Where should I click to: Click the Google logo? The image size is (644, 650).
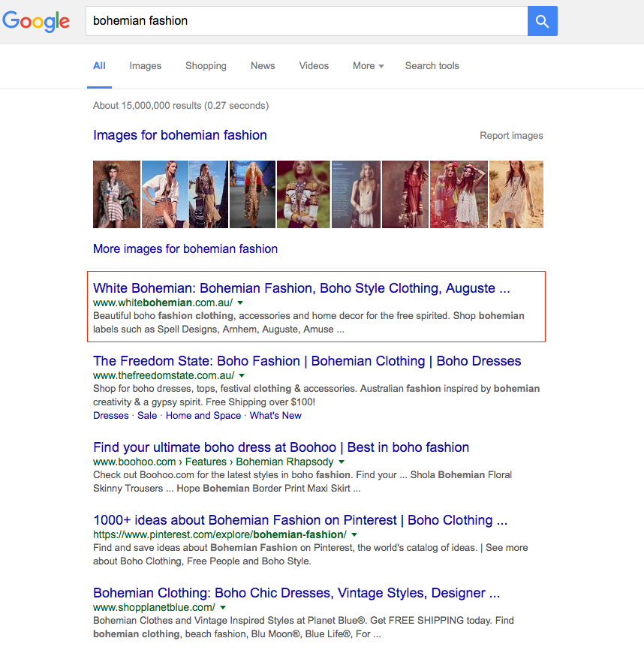pyautogui.click(x=36, y=21)
